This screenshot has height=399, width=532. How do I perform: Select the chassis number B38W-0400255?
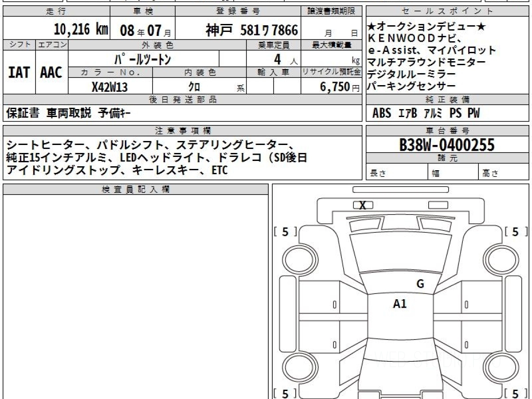click(447, 145)
